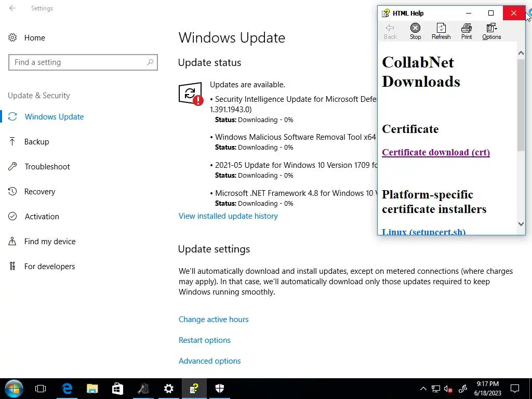Click the fifth taskbar icon (pinned app)
This screenshot has width=532, height=399.
click(x=143, y=389)
